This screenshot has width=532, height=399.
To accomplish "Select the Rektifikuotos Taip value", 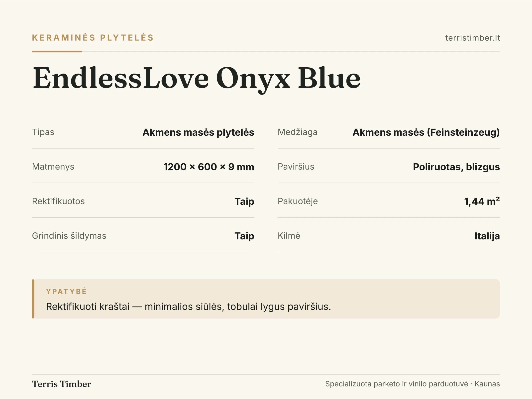I will click(244, 201).
